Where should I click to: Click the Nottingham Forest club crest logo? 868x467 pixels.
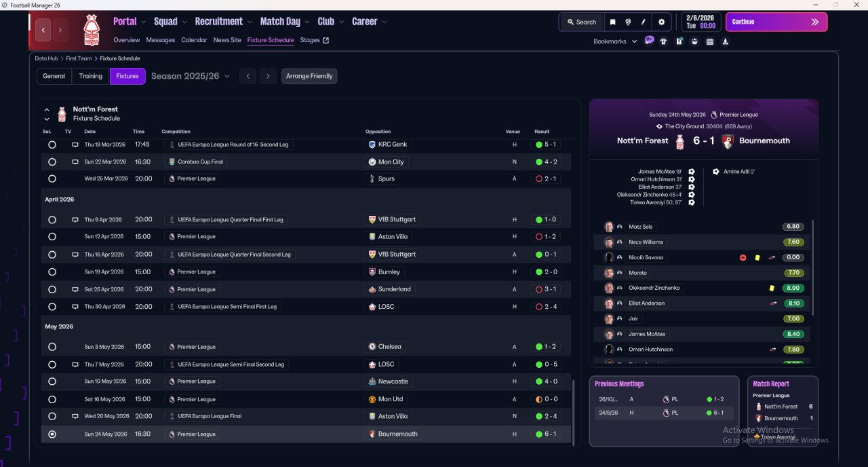point(91,30)
